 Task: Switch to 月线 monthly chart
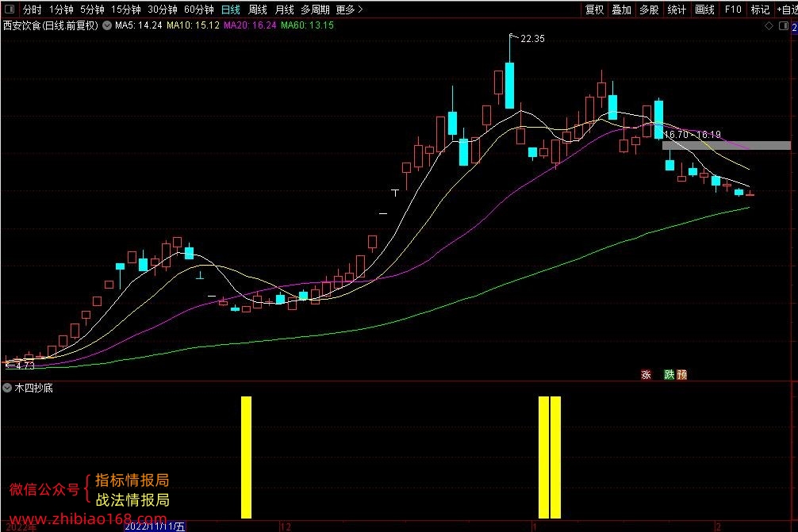tap(284, 10)
